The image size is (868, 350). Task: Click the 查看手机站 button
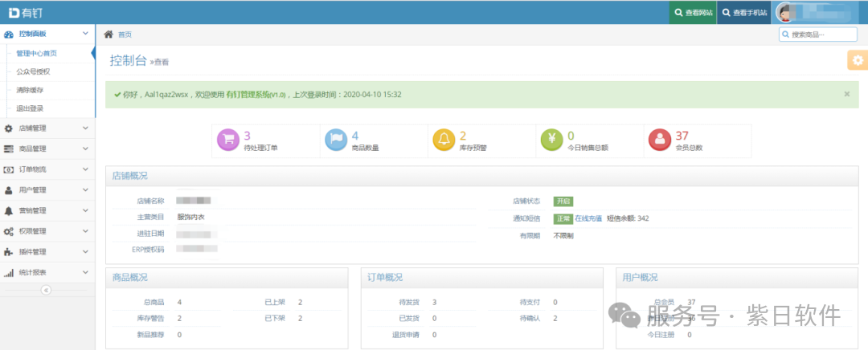[x=744, y=12]
